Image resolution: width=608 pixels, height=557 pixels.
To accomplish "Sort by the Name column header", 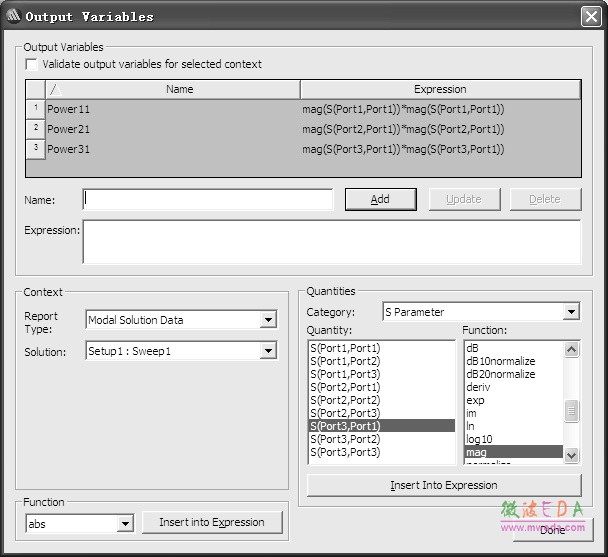I will (179, 89).
